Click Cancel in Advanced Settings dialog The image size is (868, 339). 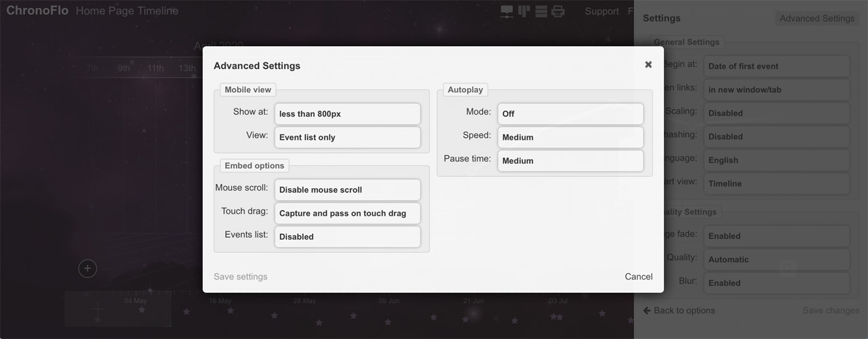pos(639,277)
